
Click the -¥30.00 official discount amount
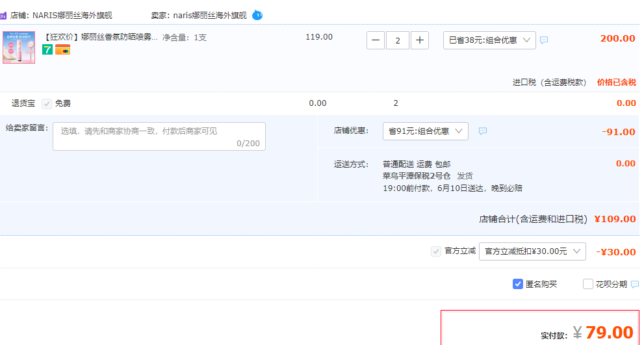pyautogui.click(x=616, y=252)
